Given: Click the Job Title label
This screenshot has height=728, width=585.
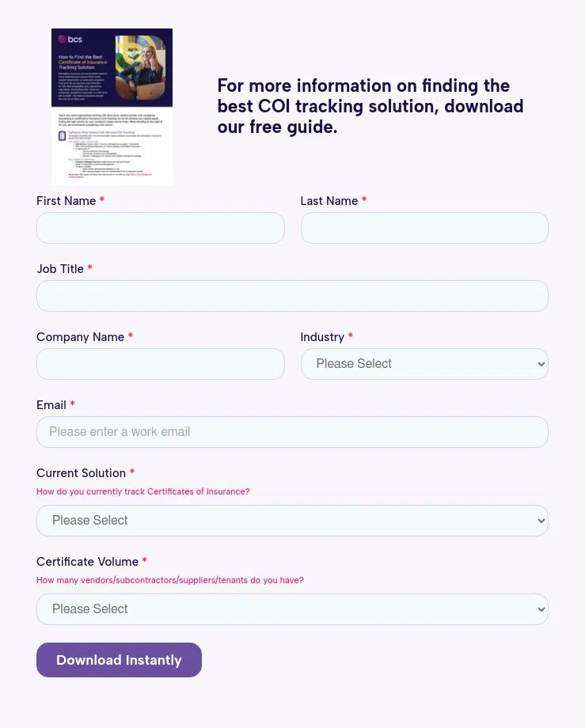Looking at the screenshot, I should pos(60,269).
